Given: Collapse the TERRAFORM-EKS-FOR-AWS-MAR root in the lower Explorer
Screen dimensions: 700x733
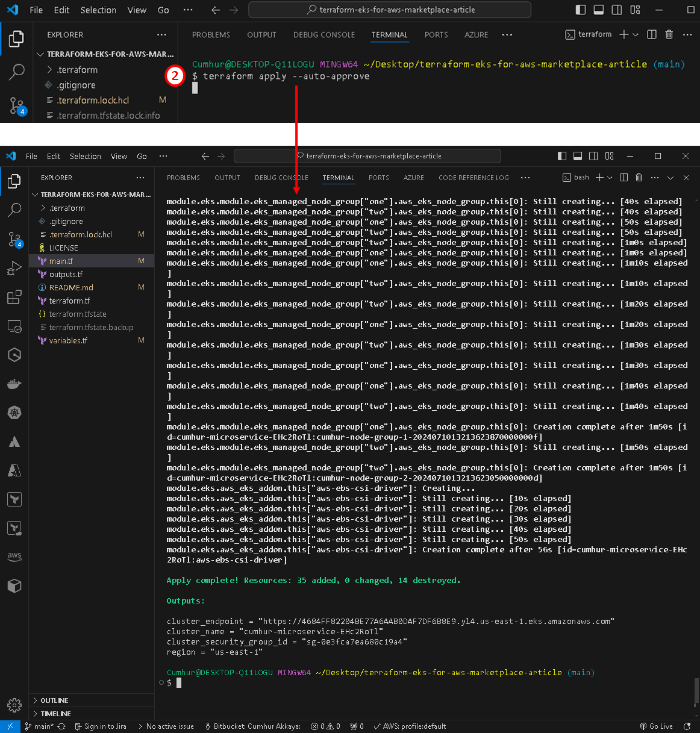Looking at the screenshot, I should 92,195.
